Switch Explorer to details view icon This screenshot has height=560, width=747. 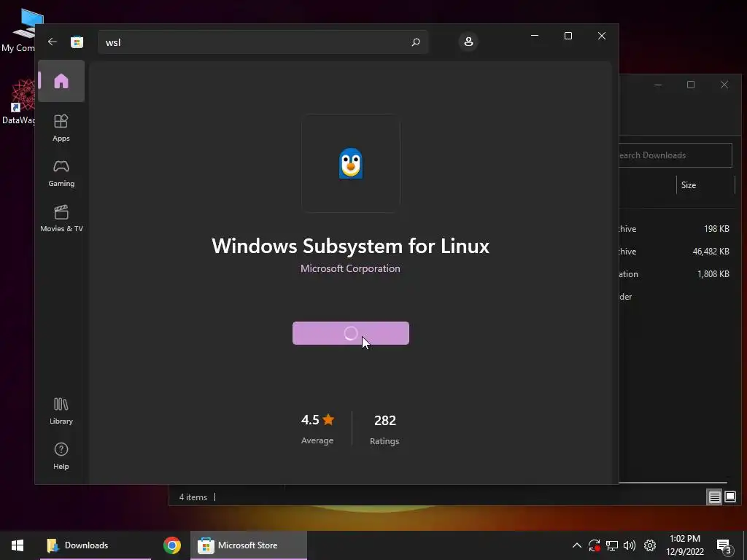[x=715, y=497]
